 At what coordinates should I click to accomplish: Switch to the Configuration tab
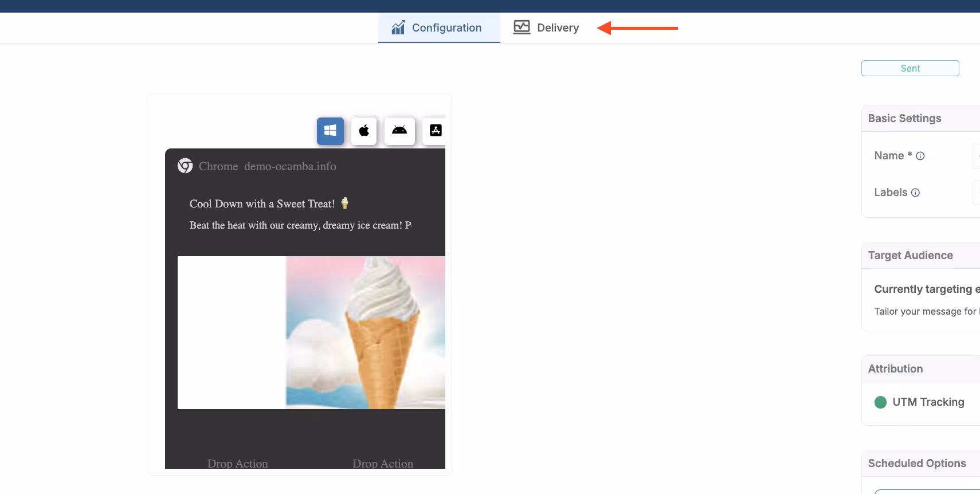click(x=438, y=28)
